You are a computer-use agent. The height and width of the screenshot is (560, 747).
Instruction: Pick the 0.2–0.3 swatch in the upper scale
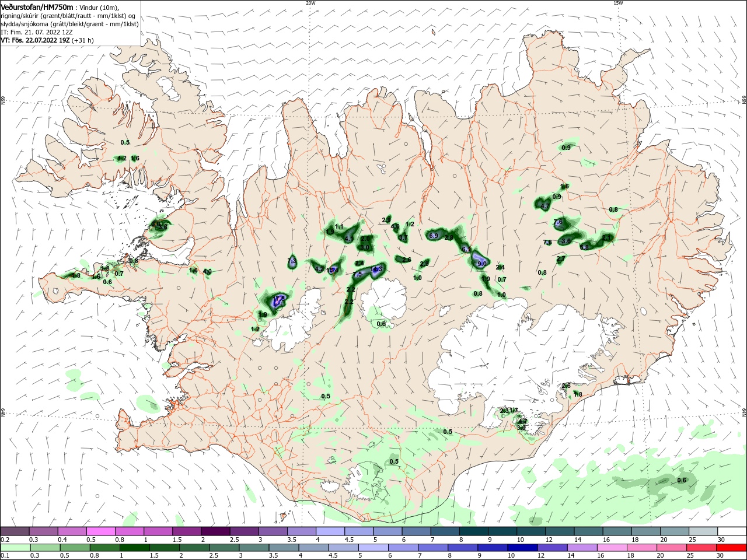point(15,531)
